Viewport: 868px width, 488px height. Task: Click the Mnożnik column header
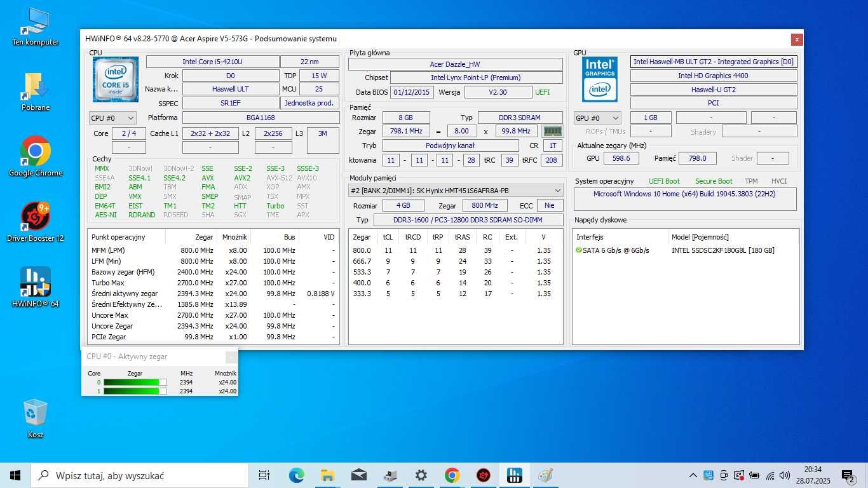pyautogui.click(x=234, y=237)
